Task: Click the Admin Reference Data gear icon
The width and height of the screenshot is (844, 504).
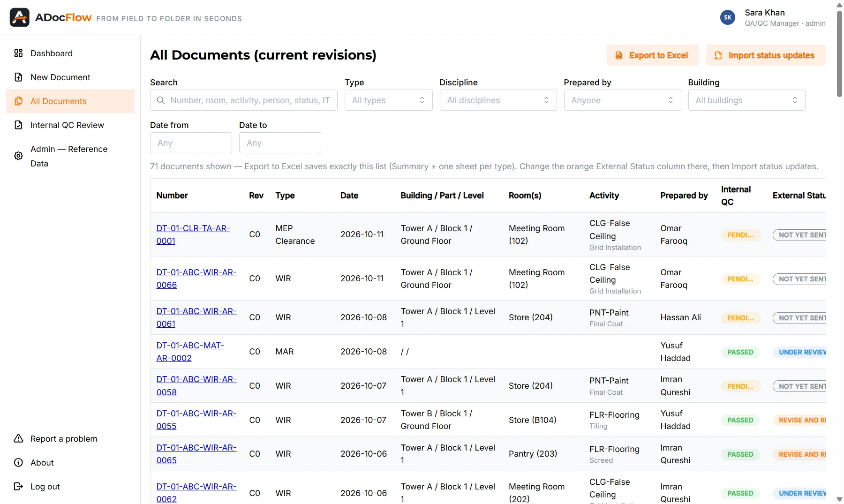Action: 18,156
